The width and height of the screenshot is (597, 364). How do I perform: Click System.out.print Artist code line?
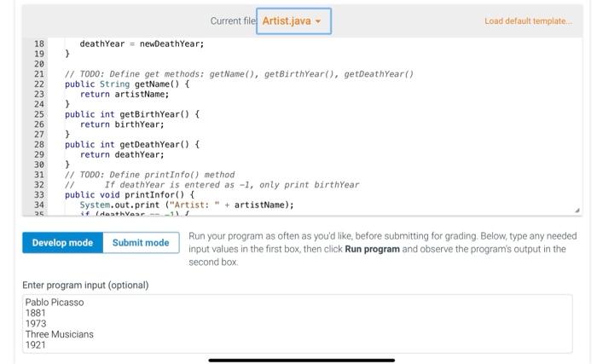187,205
